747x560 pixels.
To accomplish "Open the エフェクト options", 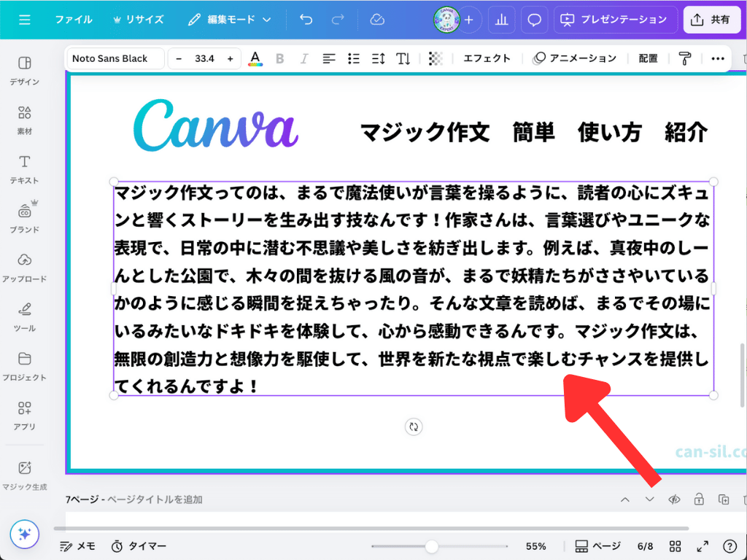I will (487, 58).
